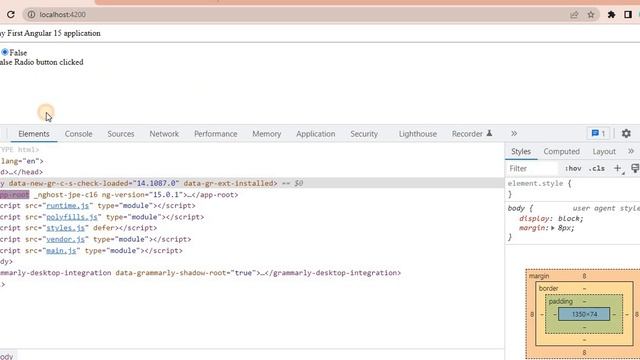Expand the margin shorthand triangle

coord(553,228)
